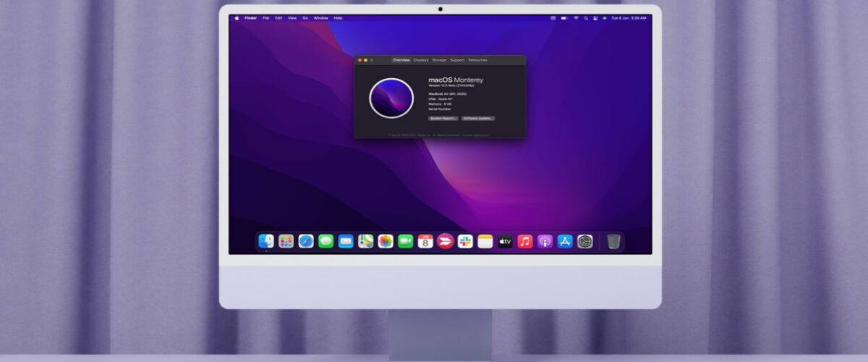Viewport: 868px width, 362px height.
Task: Click the Memory 8 GB line
Action: point(440,104)
